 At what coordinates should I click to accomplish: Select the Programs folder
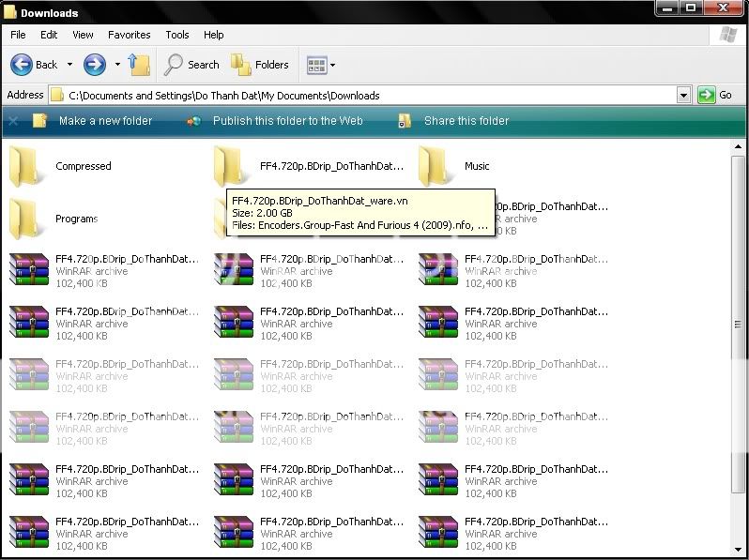click(x=53, y=219)
